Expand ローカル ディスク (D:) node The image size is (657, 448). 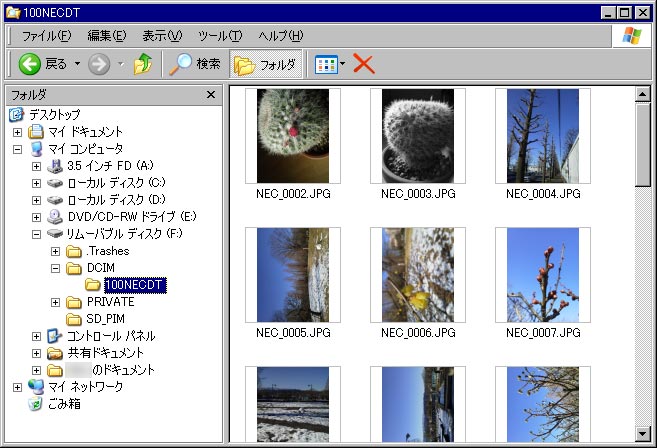[36, 200]
